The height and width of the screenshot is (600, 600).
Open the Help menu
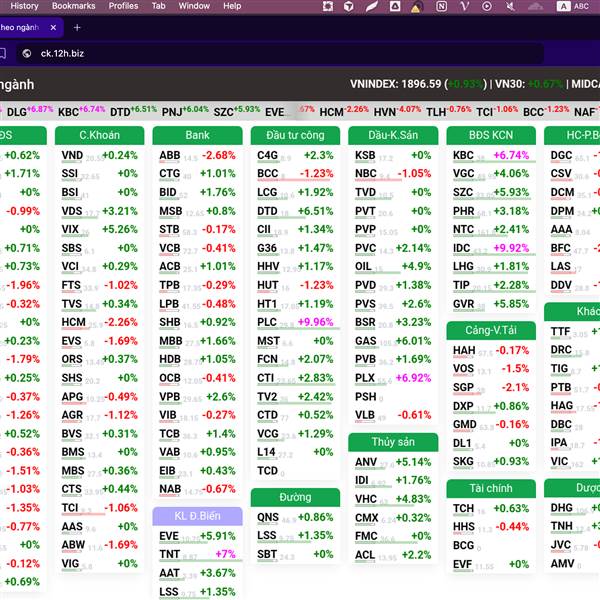tap(232, 6)
